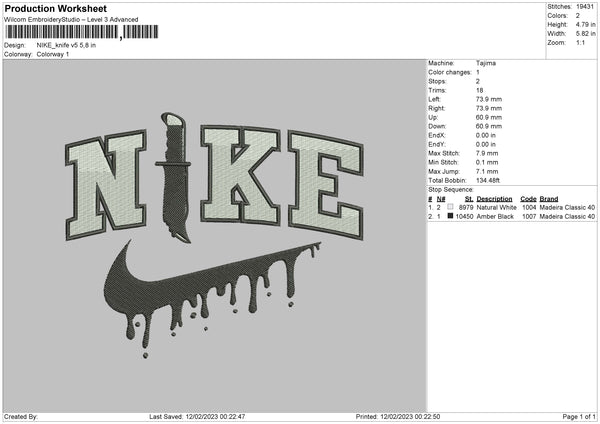
Task: Select the Trims value 18
Action: [480, 90]
